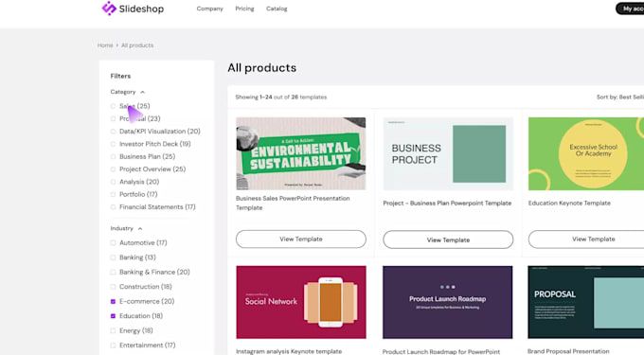
Task: Open Environmental Sustainability template thumbnail
Action: [x=300, y=153]
